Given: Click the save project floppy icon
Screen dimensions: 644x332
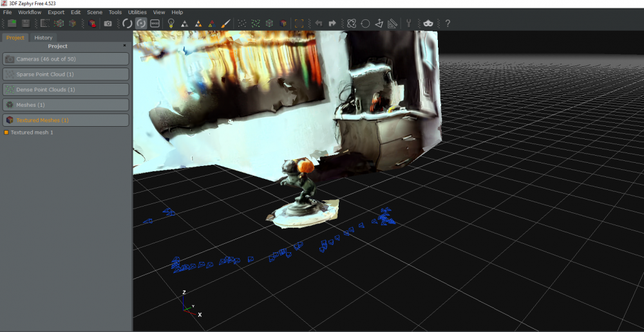Looking at the screenshot, I should click(x=26, y=23).
